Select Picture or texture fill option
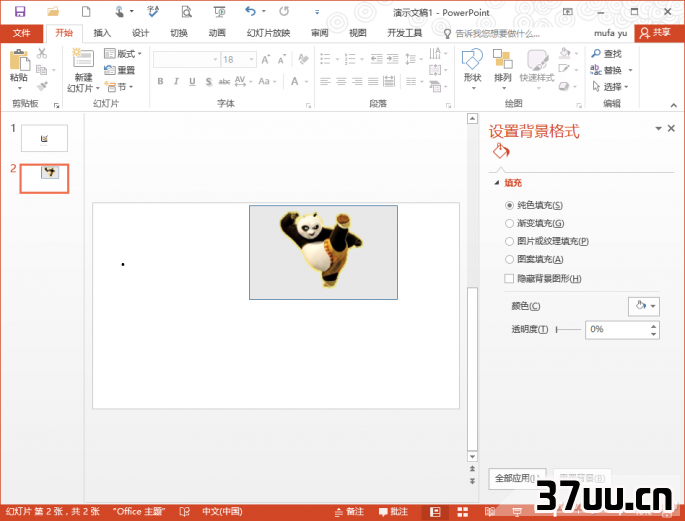This screenshot has width=685, height=521. (x=509, y=241)
